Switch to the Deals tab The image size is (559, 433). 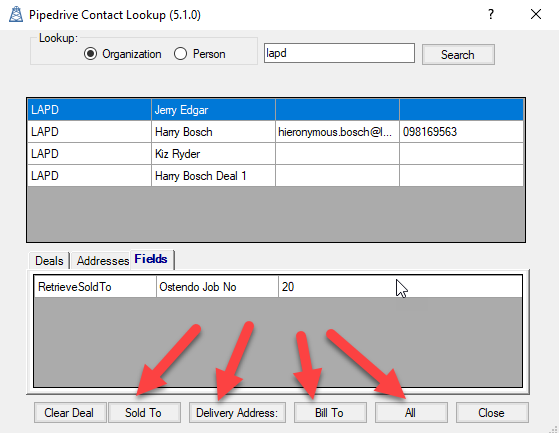coord(49,261)
